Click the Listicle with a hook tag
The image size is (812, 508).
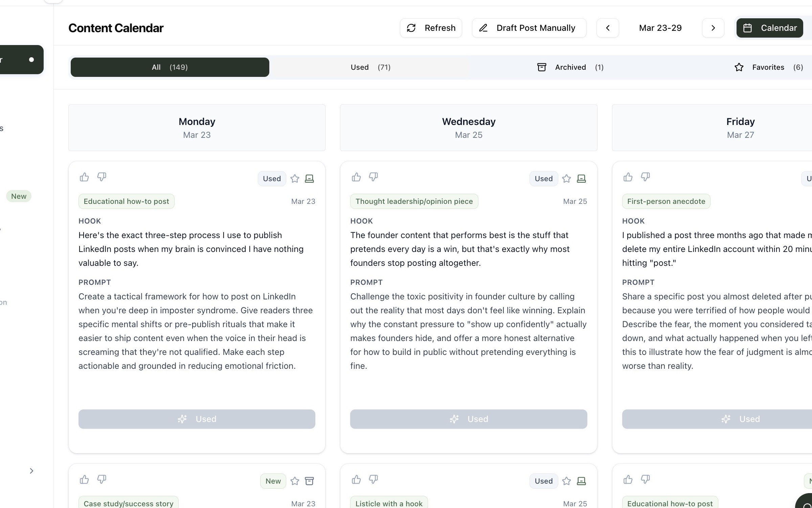pyautogui.click(x=389, y=503)
